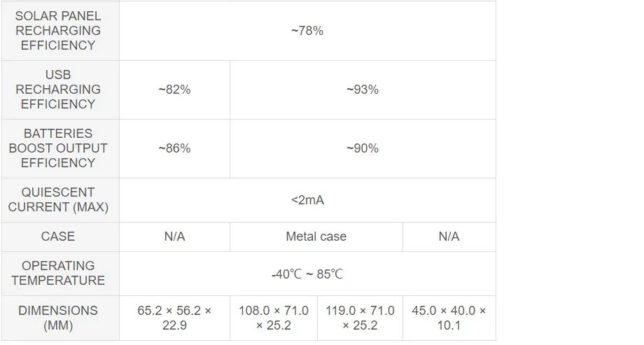This screenshot has width=644, height=345.
Task: Click the ~93% USB recharging cell
Action: (363, 89)
